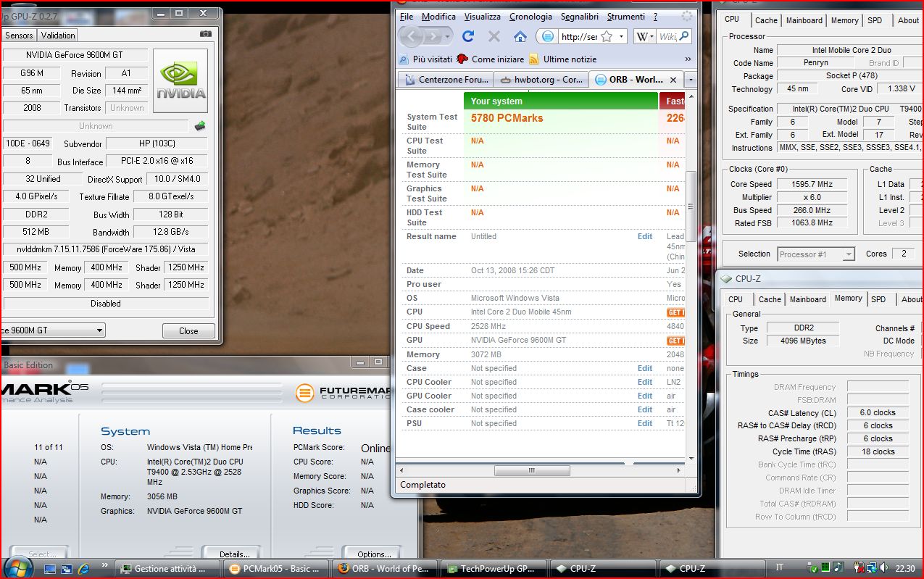924x579 pixels.
Task: Open the list all tabs dropdown
Action: 691,80
